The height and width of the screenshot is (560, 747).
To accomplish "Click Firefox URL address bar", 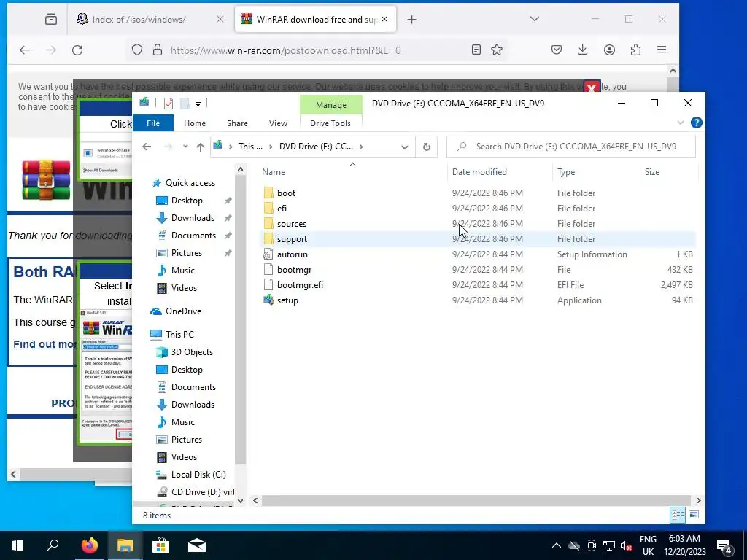I will [x=286, y=50].
